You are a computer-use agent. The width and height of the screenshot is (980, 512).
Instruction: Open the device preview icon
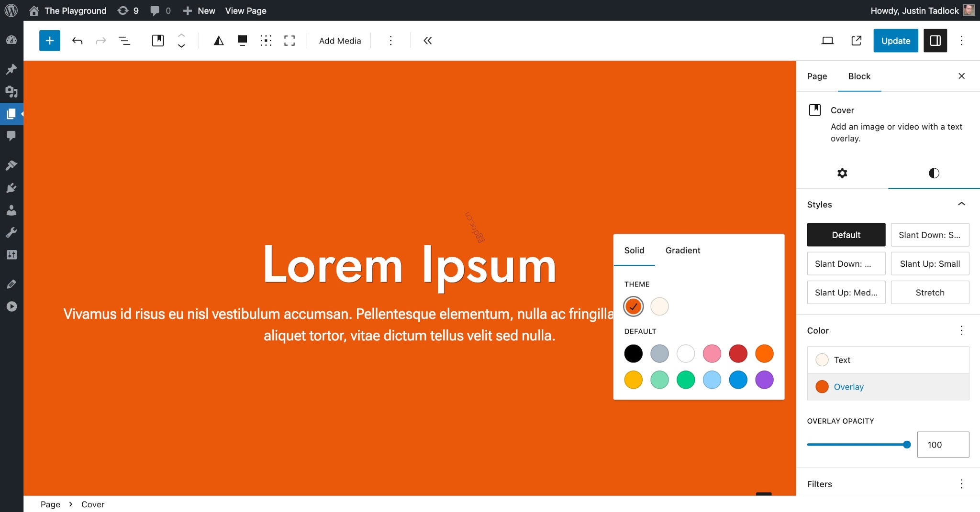(827, 41)
